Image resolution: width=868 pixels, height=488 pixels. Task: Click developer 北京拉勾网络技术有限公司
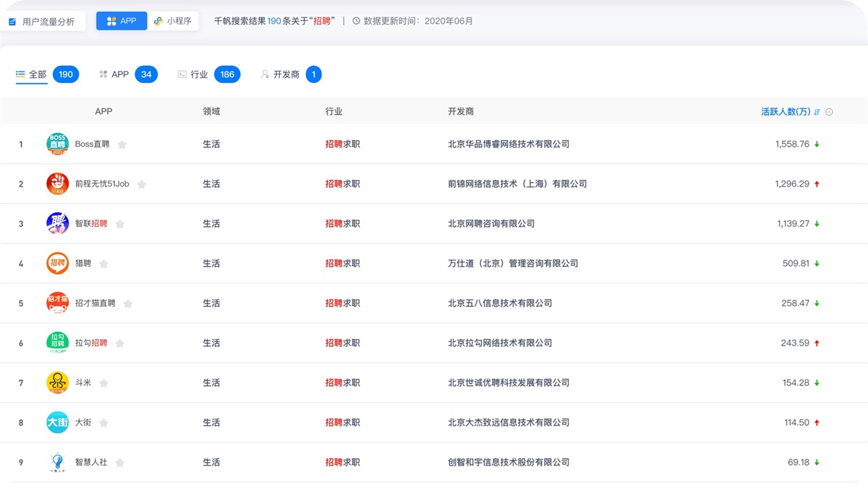(x=500, y=343)
